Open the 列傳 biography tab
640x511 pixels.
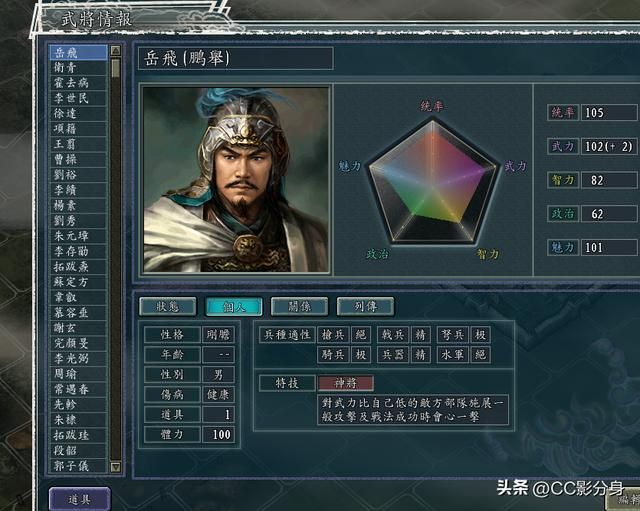point(365,307)
